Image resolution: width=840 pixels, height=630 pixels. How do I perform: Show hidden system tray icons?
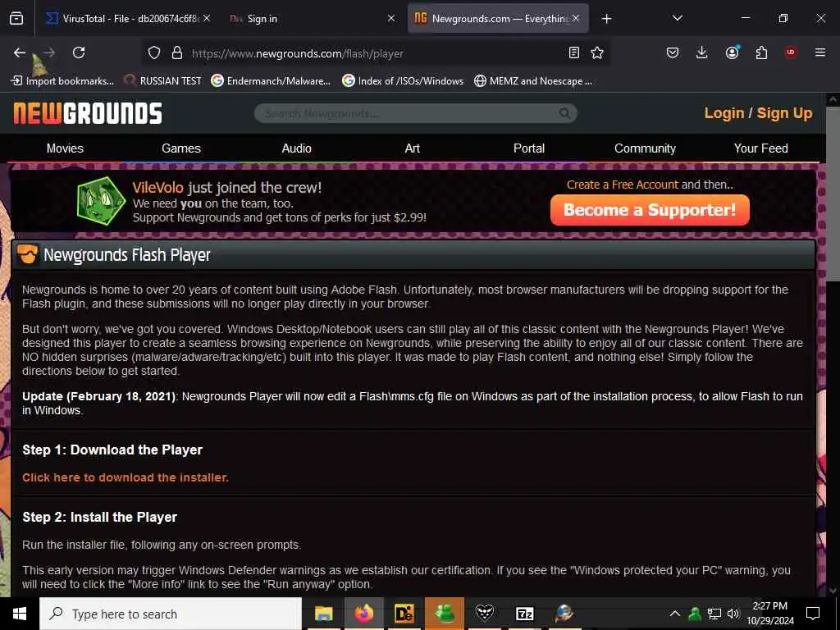[675, 614]
